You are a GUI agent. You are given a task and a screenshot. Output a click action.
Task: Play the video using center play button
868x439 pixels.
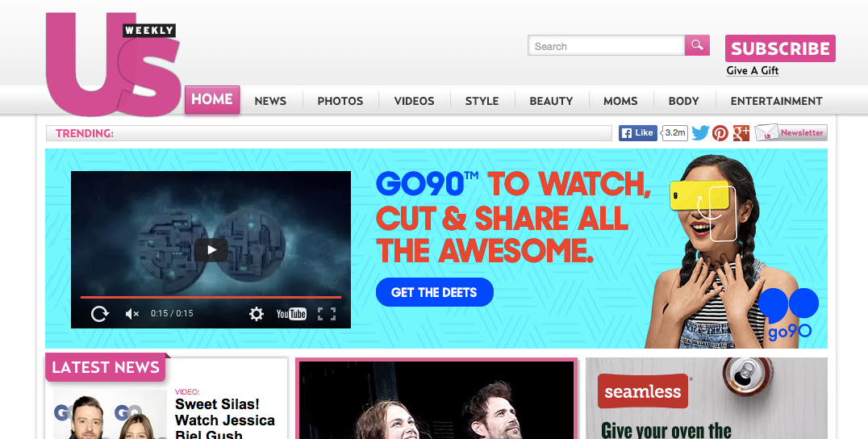[x=211, y=250]
